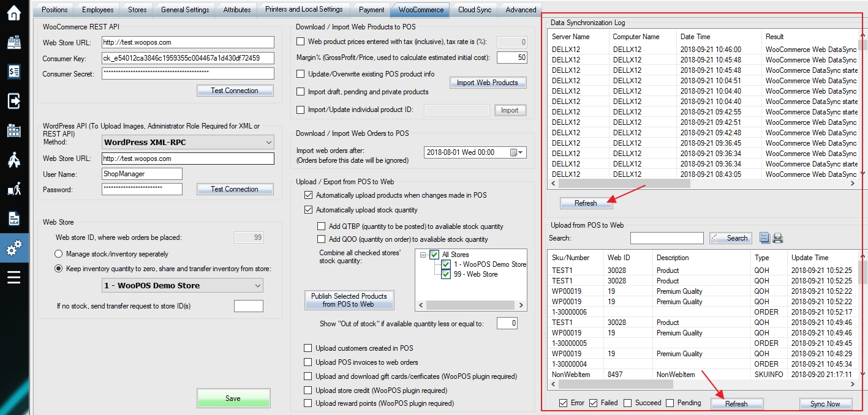The width and height of the screenshot is (868, 415).
Task: Click the green Save button
Action: (233, 398)
